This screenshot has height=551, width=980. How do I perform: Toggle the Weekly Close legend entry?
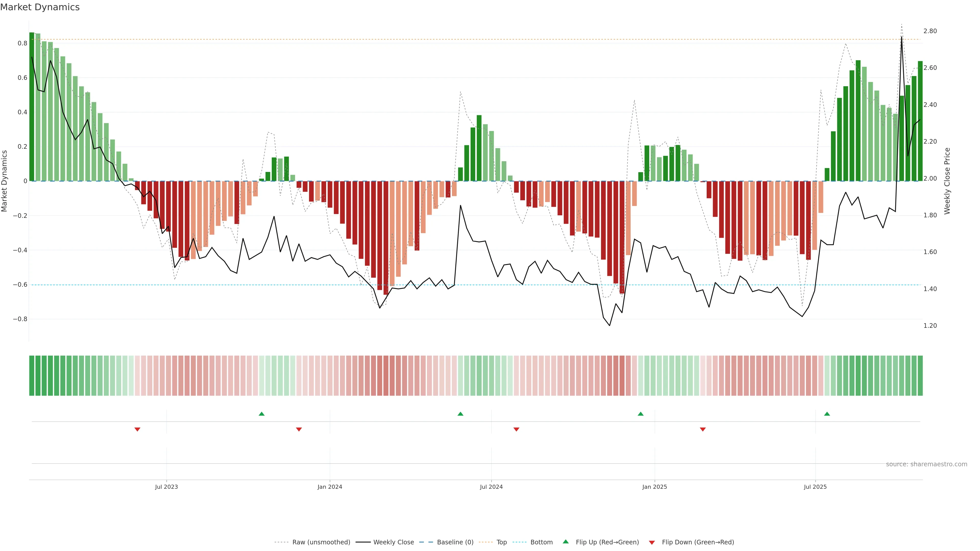[x=393, y=542]
